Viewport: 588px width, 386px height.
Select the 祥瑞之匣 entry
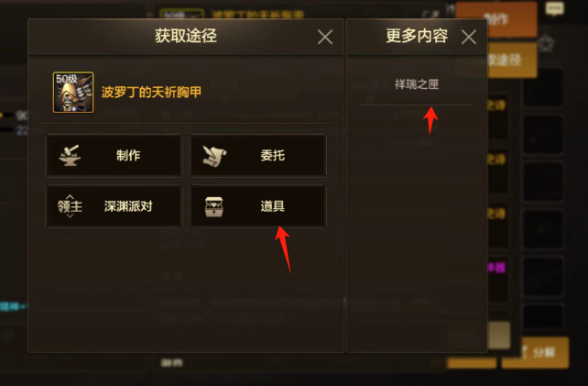click(x=417, y=84)
